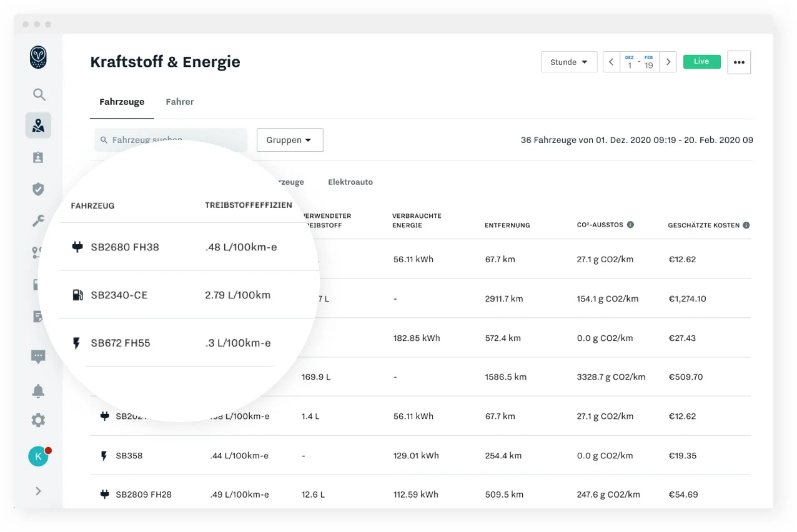Open the wrench maintenance sidebar icon

point(38,221)
